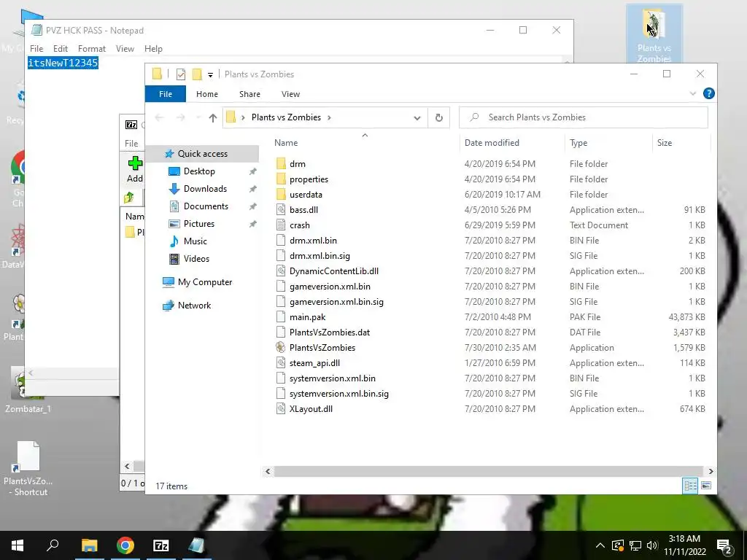Screen dimensions: 747x560
Task: Click New folder quick access toolbar icon
Action: [197, 74]
